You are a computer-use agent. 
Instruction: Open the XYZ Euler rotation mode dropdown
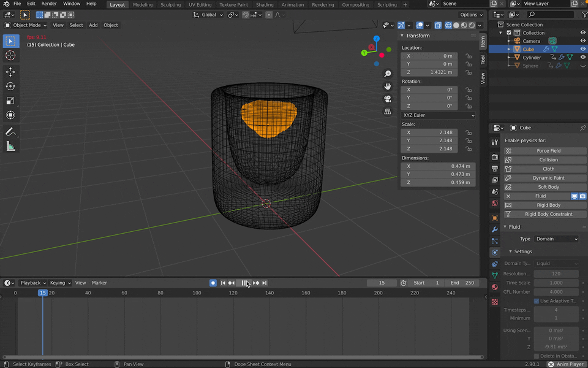[x=438, y=115]
